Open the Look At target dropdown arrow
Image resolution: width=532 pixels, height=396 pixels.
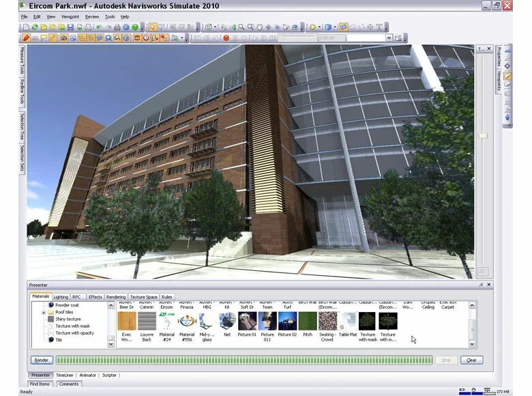[215, 27]
